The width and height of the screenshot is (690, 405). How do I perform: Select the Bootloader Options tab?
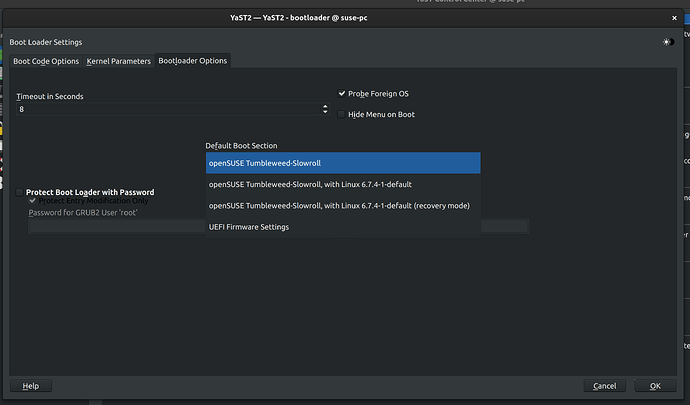click(x=193, y=61)
